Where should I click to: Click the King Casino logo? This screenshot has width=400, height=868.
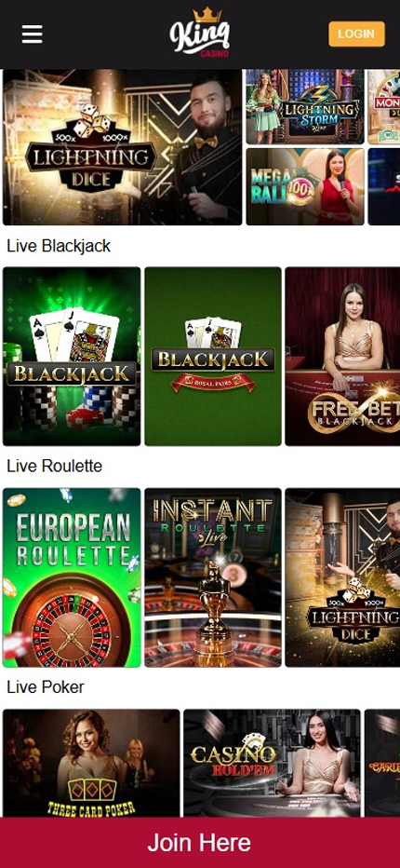[x=200, y=34]
